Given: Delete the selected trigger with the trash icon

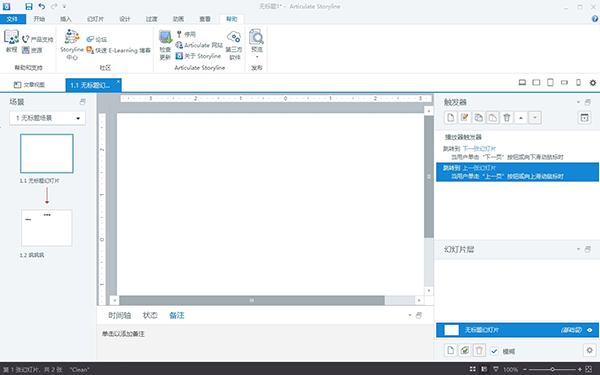Looking at the screenshot, I should (x=507, y=117).
